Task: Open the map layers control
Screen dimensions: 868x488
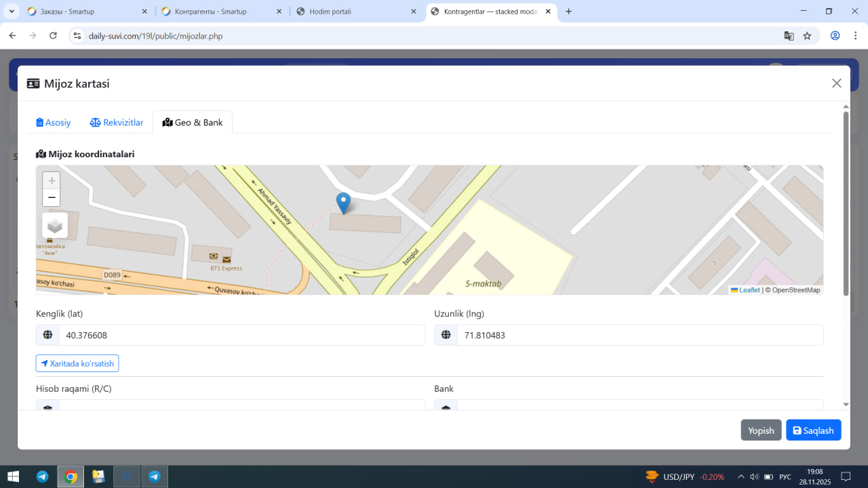Action: (x=55, y=226)
